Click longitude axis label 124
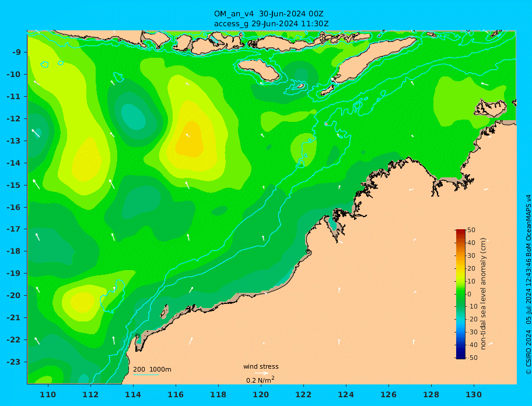The width and height of the screenshot is (532, 406). coord(346,395)
